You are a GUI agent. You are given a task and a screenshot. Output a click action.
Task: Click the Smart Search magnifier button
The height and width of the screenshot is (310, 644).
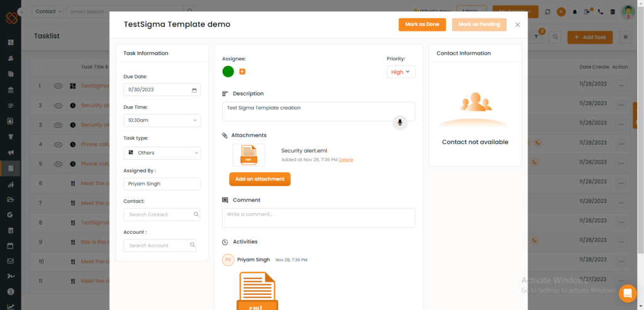tap(190, 11)
